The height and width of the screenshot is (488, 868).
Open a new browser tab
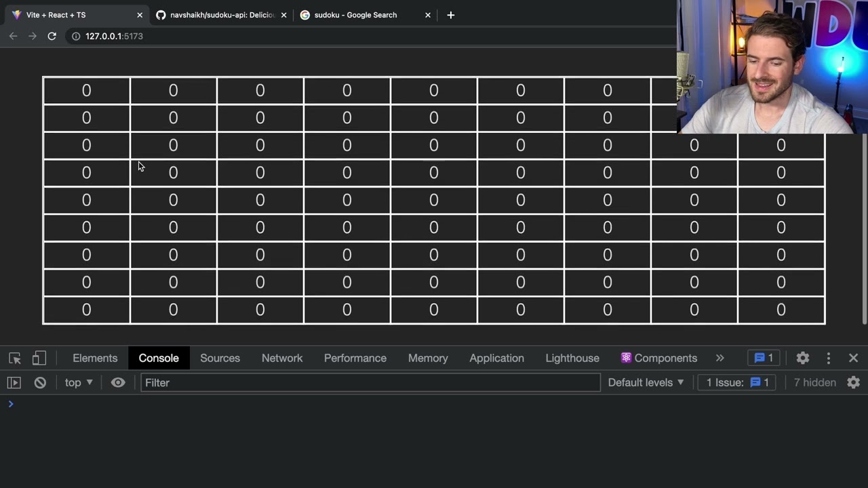(451, 15)
